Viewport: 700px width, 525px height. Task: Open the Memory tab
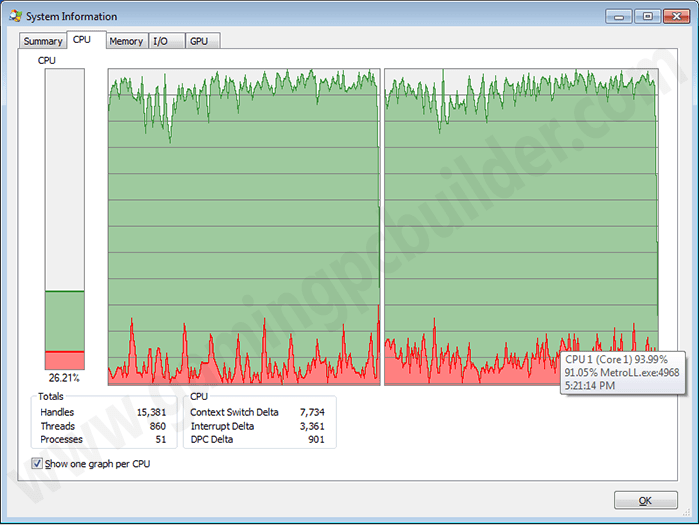pyautogui.click(x=126, y=41)
